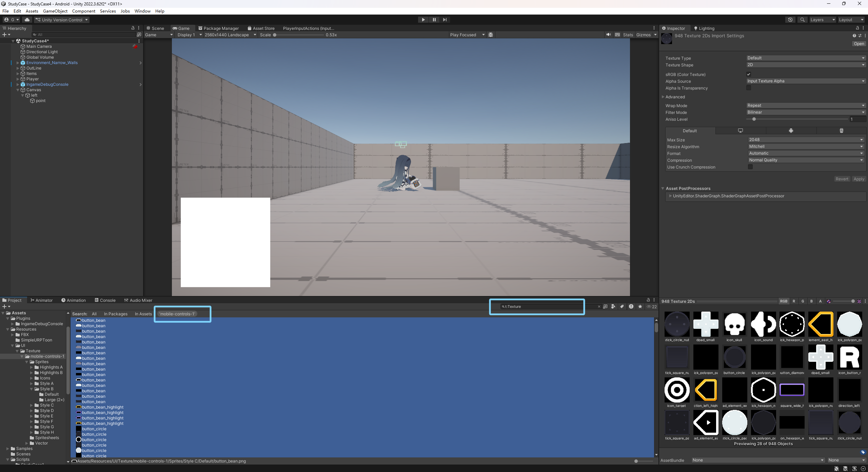This screenshot has width=868, height=472.
Task: Switch to the Console tab
Action: [x=105, y=300]
